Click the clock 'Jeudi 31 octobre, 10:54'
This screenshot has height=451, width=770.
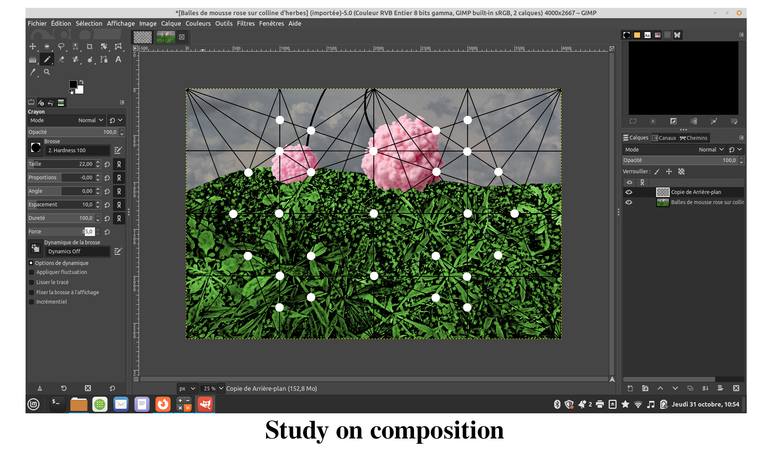705,404
